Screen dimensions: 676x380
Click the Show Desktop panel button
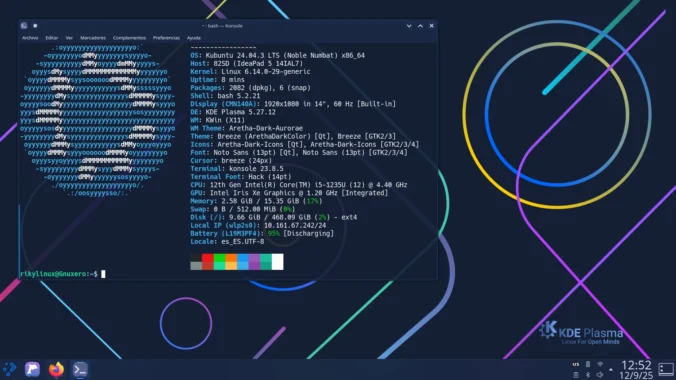(x=666, y=369)
